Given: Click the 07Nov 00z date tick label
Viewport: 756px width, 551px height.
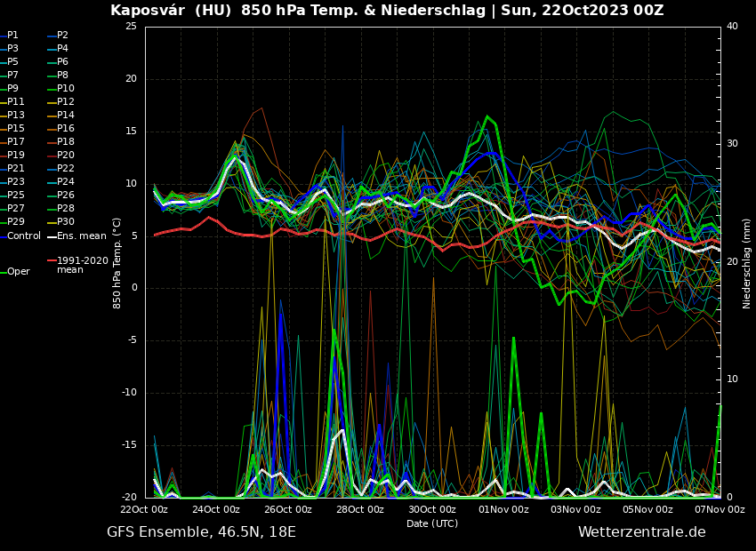Looking at the screenshot, I should coord(720,509).
